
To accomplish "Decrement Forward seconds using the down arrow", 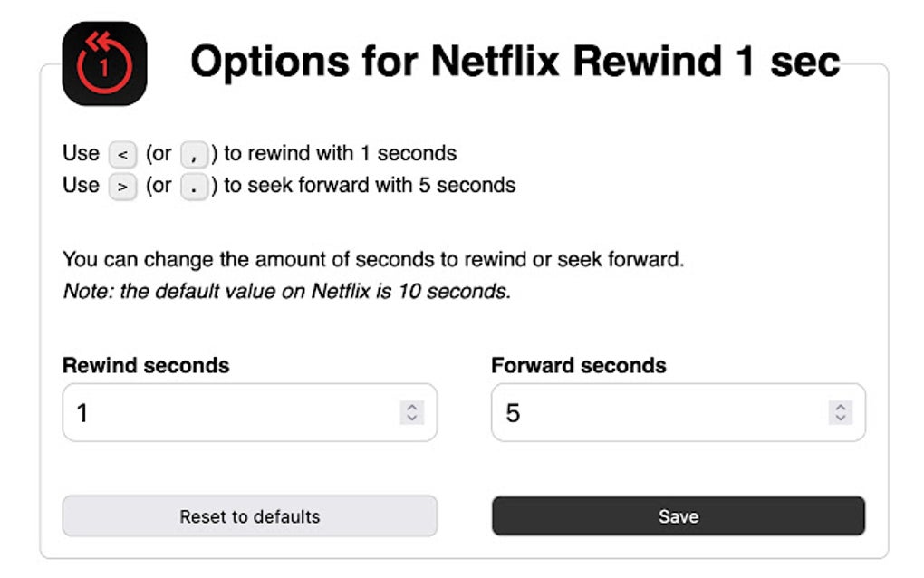I will point(841,418).
